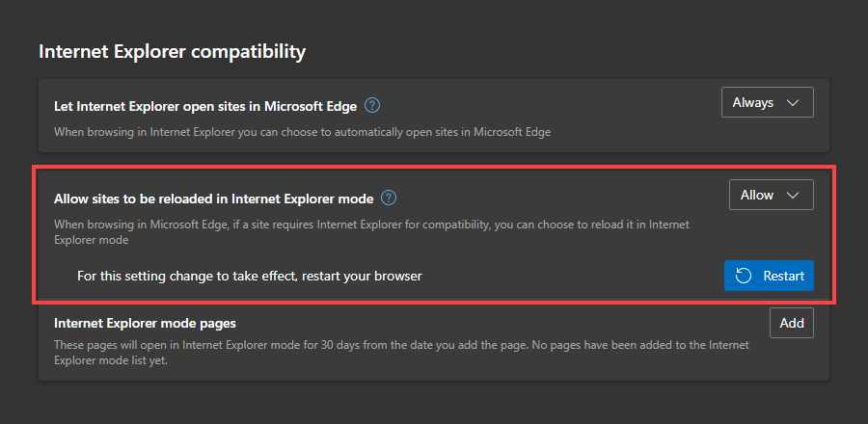Image resolution: width=868 pixels, height=424 pixels.
Task: Click description 'When browsing in Internet Explorer you can choose'
Action: tap(302, 132)
